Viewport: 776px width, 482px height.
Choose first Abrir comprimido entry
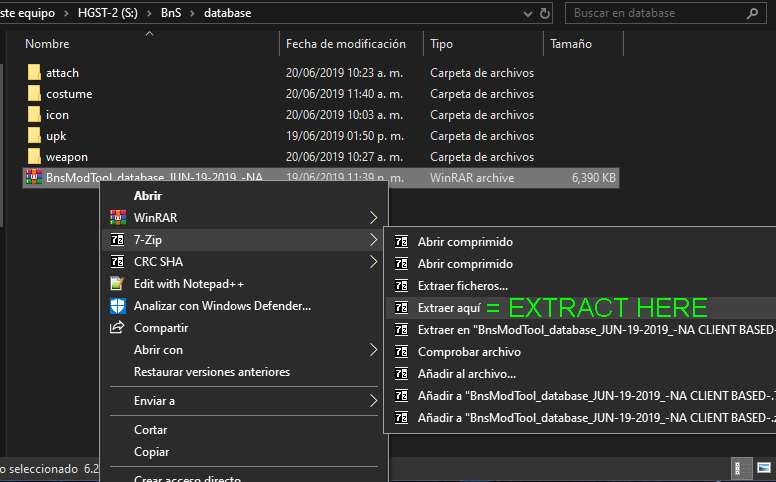click(x=465, y=241)
